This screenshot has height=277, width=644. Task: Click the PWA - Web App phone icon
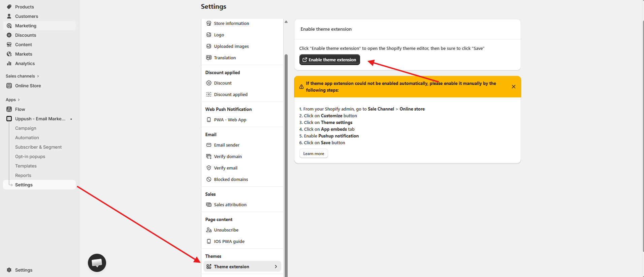coord(209,120)
